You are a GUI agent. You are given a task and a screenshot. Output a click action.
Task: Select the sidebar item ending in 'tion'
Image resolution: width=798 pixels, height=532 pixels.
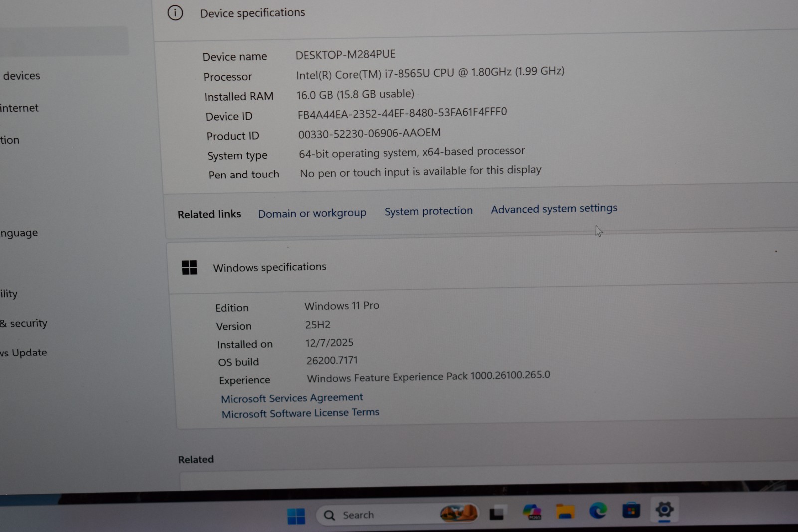click(10, 140)
